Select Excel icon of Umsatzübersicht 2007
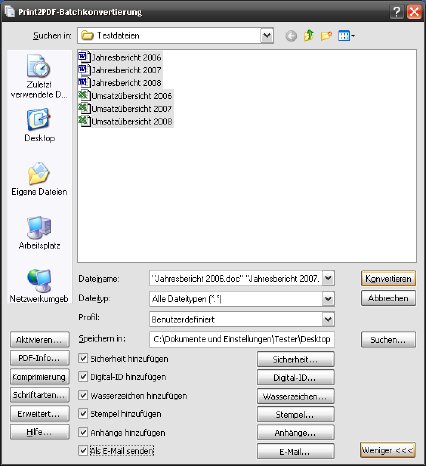Viewport: 426px width, 466px height. [x=84, y=108]
